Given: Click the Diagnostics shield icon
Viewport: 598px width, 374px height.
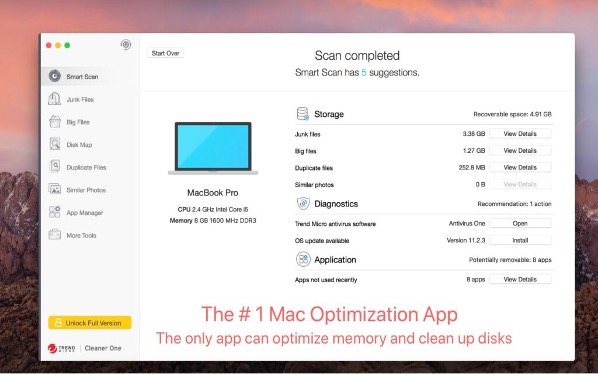Looking at the screenshot, I should coord(303,203).
